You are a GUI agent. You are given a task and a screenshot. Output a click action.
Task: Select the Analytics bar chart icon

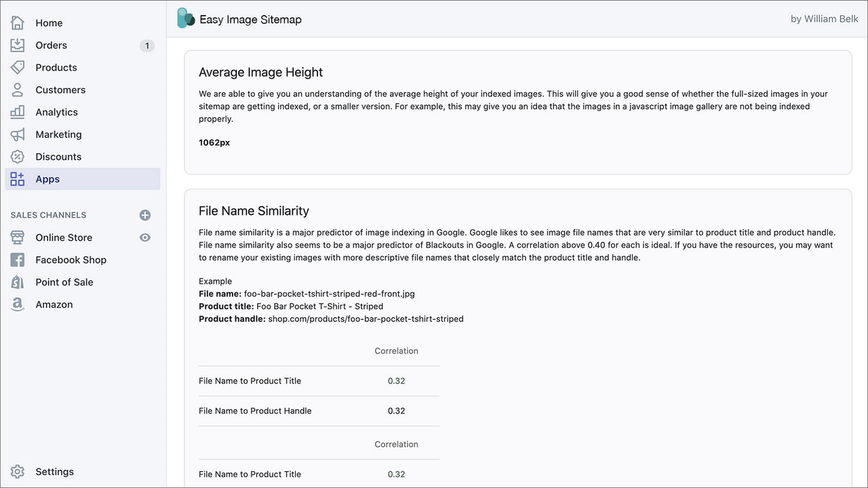coord(17,112)
